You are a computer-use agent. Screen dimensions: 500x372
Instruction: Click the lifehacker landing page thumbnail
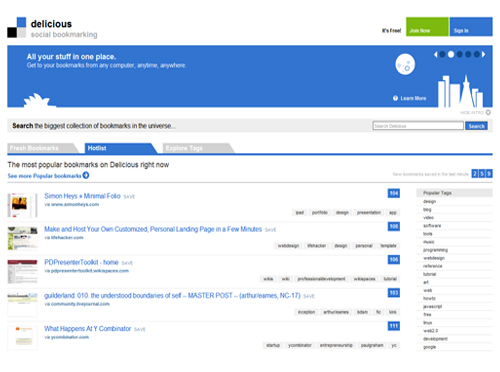tap(22, 238)
